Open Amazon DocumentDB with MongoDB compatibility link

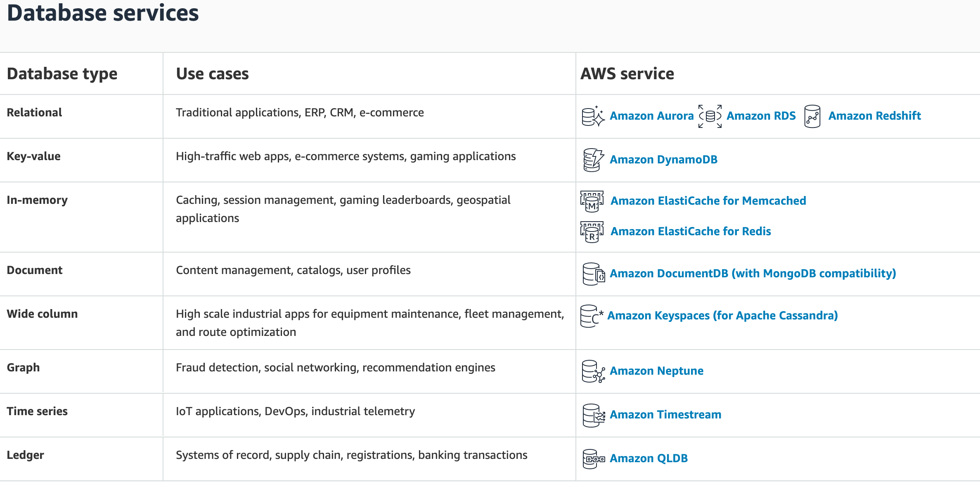(x=753, y=274)
